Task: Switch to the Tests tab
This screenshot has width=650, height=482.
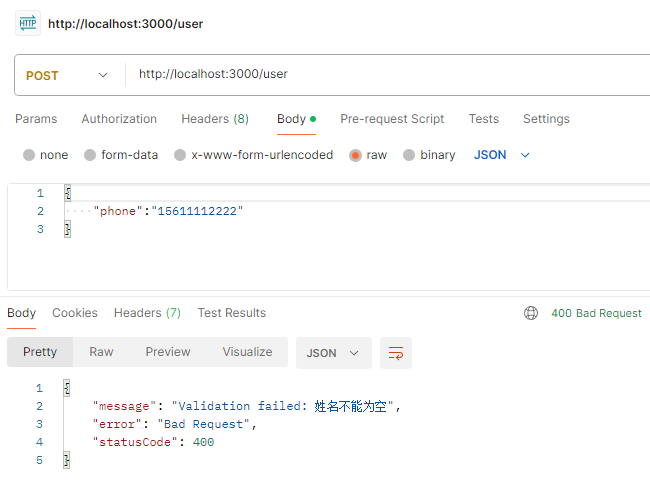Action: 484,119
